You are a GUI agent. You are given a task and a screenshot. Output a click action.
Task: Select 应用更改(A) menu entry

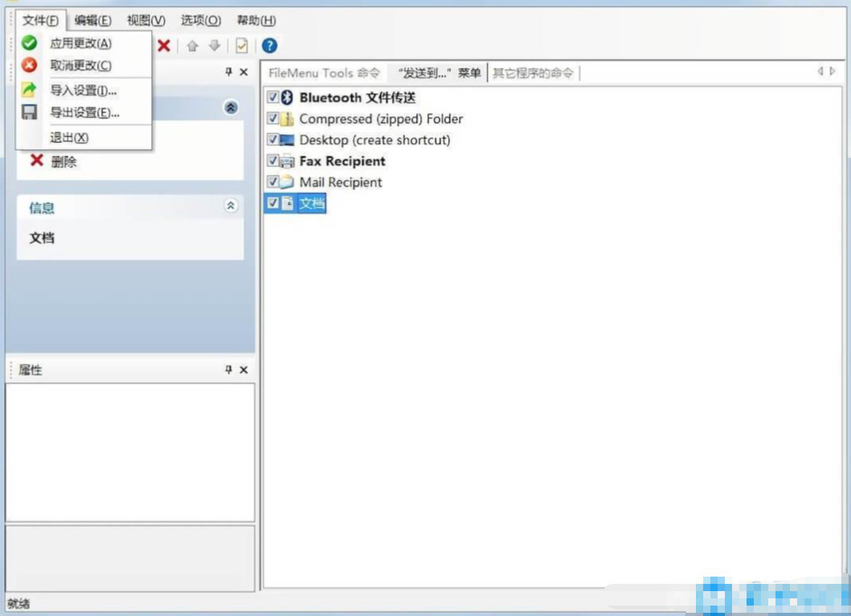pos(84,43)
